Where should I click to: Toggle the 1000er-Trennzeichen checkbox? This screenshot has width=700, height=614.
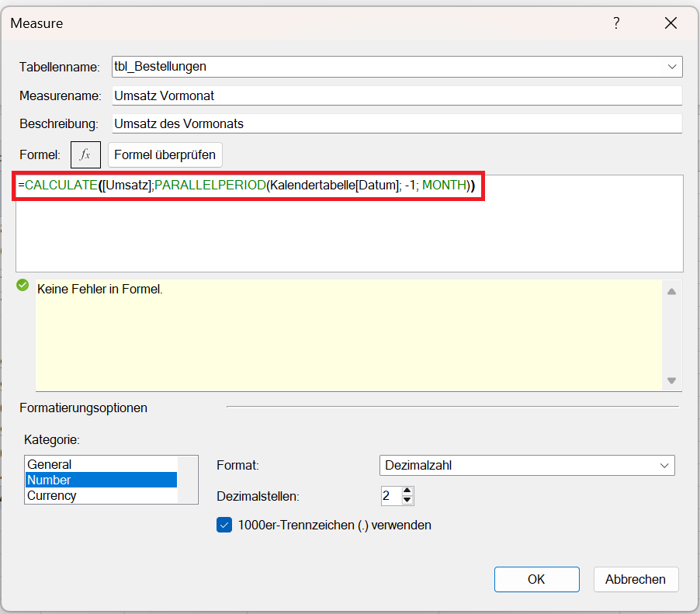pyautogui.click(x=224, y=525)
